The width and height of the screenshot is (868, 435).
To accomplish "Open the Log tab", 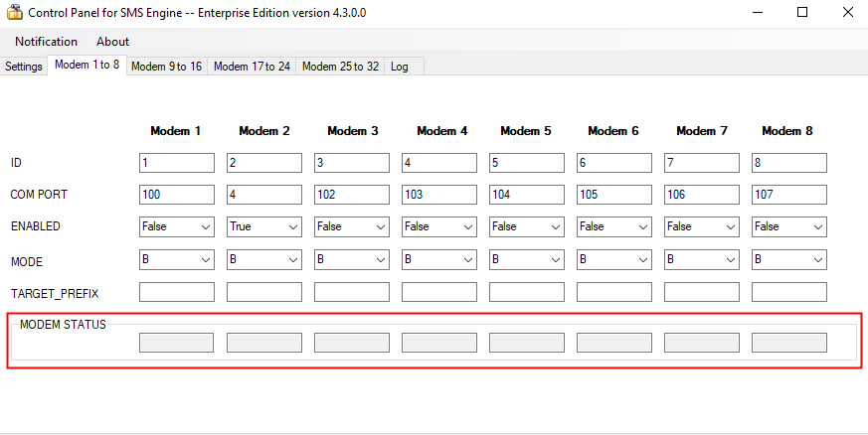I will 399,67.
